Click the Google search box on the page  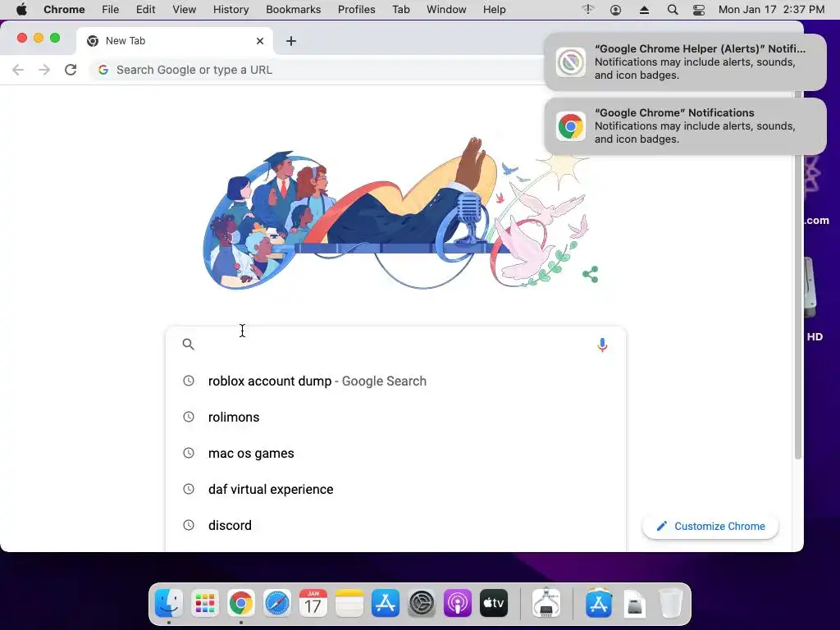395,345
